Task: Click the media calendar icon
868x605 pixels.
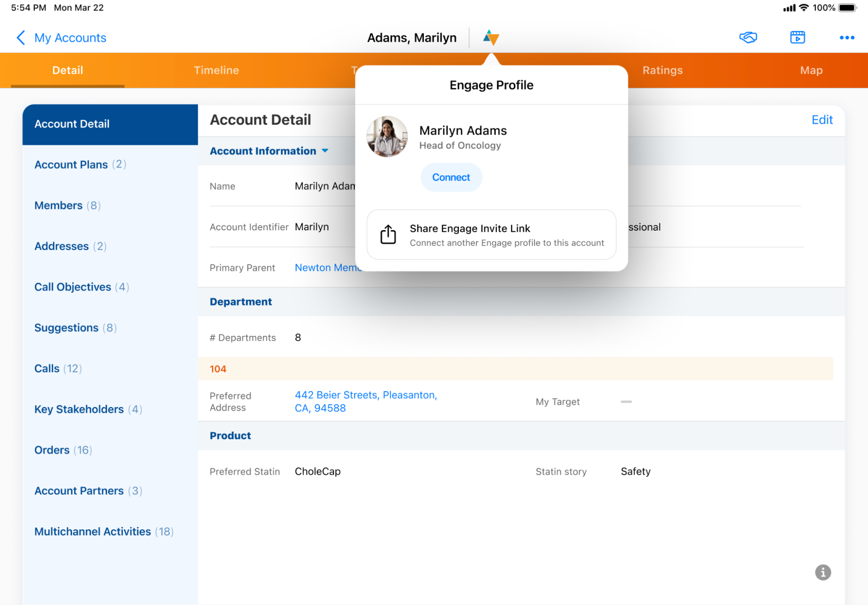Action: point(797,38)
